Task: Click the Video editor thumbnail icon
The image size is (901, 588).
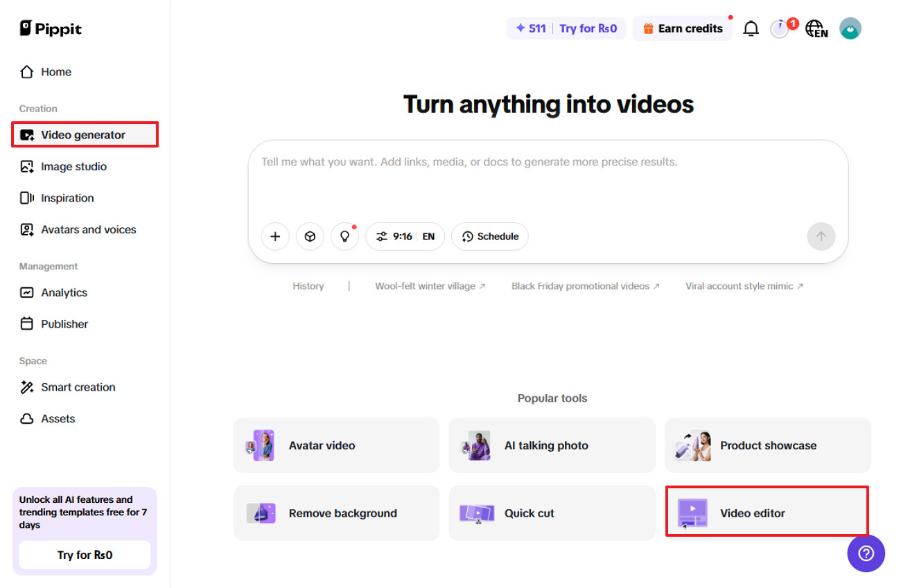Action: [x=692, y=513]
